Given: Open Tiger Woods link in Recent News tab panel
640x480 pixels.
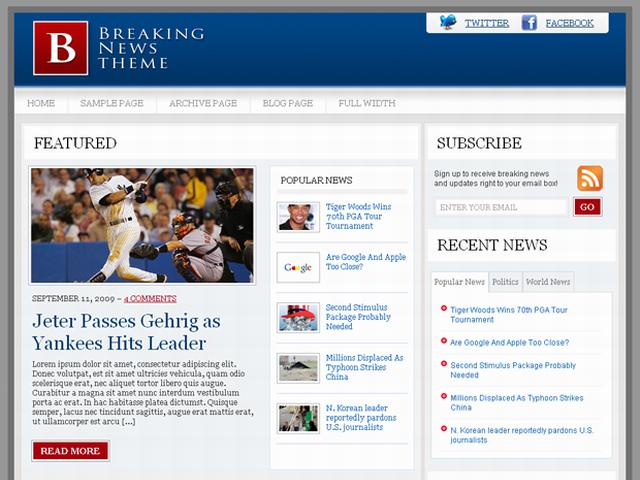Looking at the screenshot, I should tap(509, 315).
